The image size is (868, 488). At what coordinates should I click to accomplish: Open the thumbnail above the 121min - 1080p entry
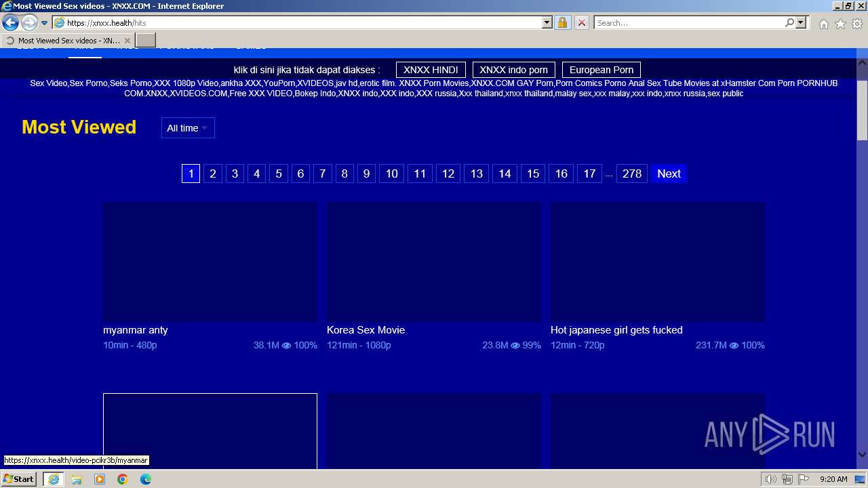[x=434, y=262]
